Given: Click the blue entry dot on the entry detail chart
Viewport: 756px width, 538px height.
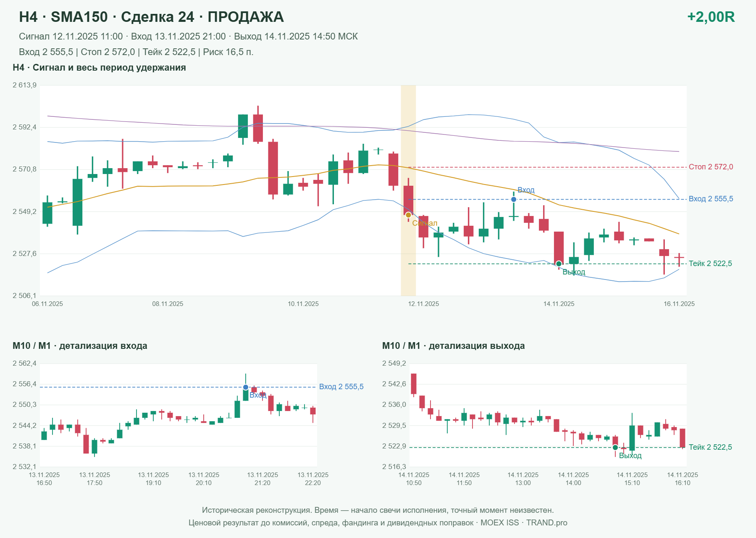Looking at the screenshot, I should pyautogui.click(x=246, y=387).
